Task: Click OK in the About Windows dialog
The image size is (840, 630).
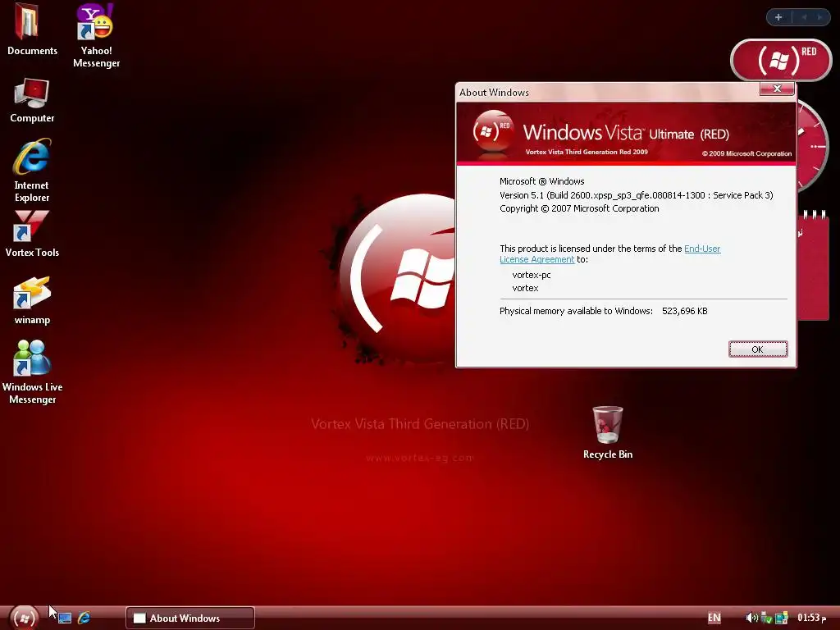Action: click(x=757, y=349)
